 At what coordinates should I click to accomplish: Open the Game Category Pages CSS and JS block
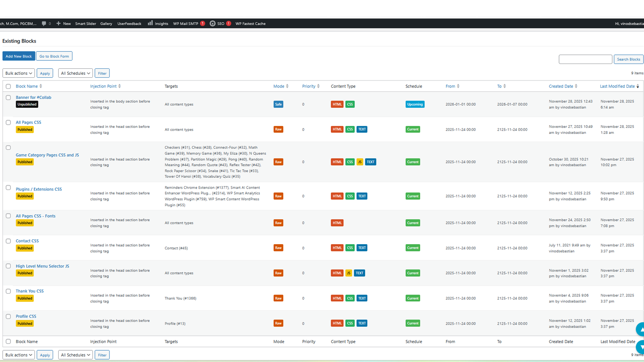(x=47, y=155)
